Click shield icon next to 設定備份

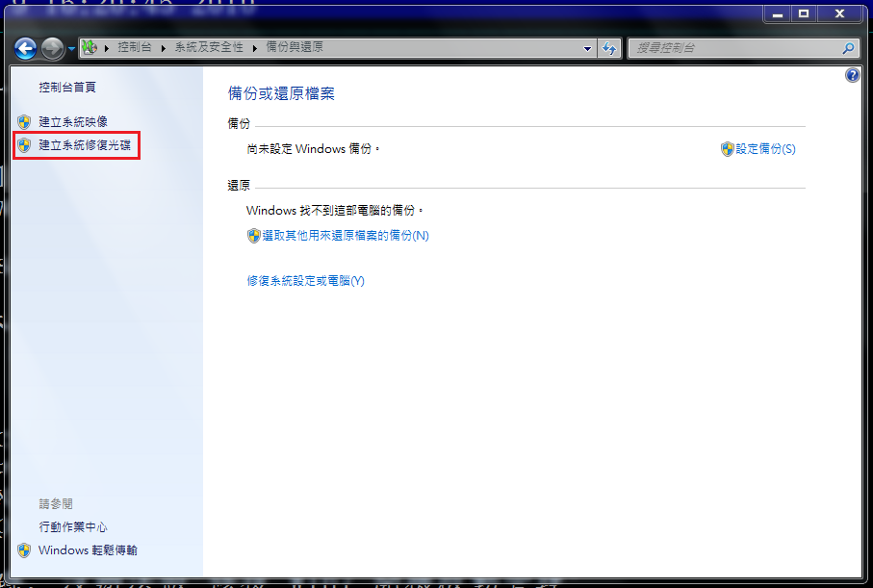[727, 148]
